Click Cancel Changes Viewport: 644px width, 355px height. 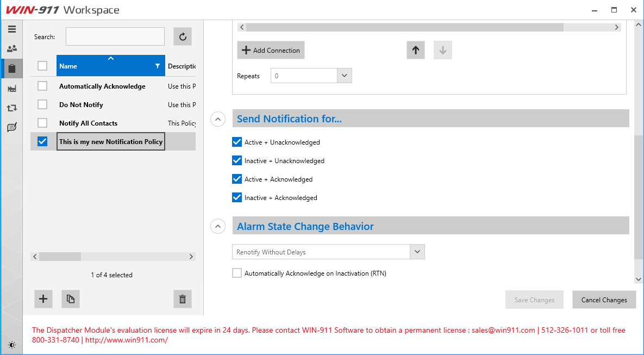pyautogui.click(x=604, y=300)
